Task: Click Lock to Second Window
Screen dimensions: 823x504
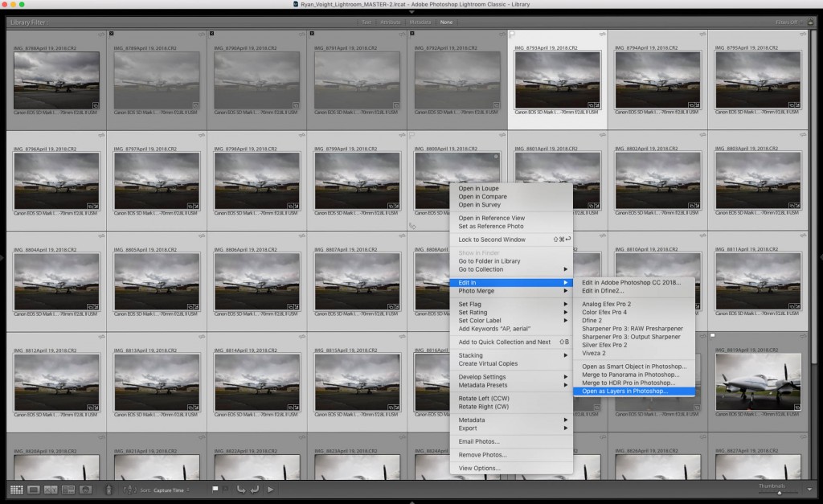Action: (511, 240)
